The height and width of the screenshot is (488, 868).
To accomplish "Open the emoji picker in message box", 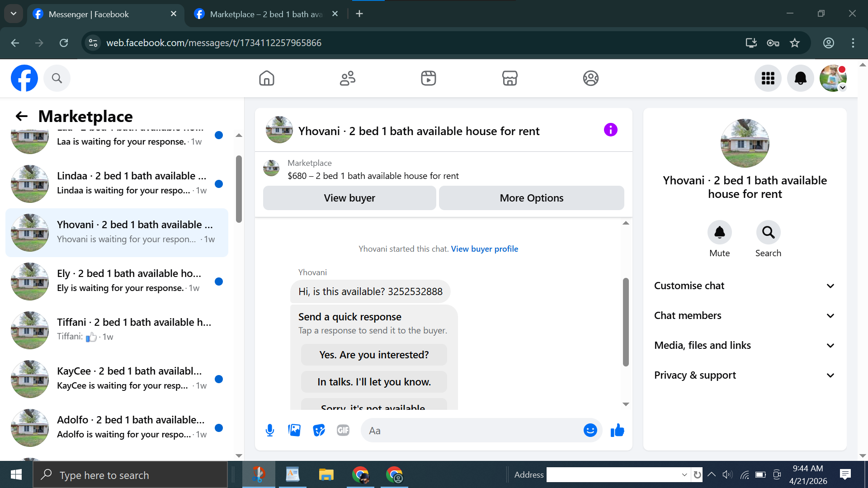I will tap(590, 431).
